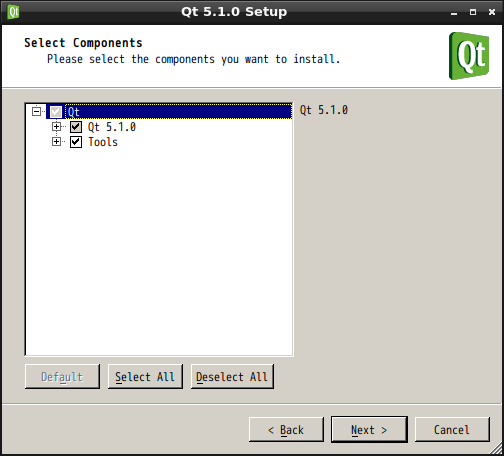
Task: Toggle the root Qt component checkbox
Action: point(56,112)
